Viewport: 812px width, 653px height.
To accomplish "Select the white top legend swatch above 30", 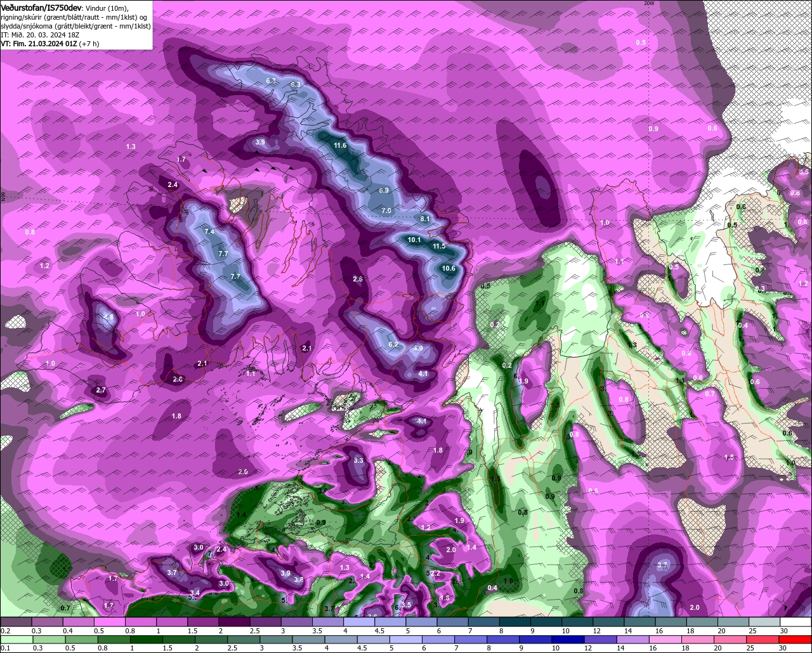I will (x=796, y=622).
